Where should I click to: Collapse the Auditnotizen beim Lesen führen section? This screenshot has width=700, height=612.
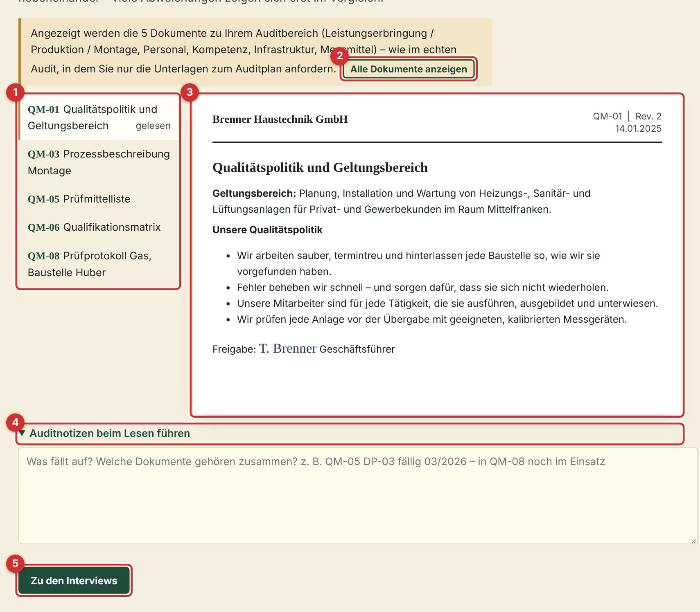(350, 434)
